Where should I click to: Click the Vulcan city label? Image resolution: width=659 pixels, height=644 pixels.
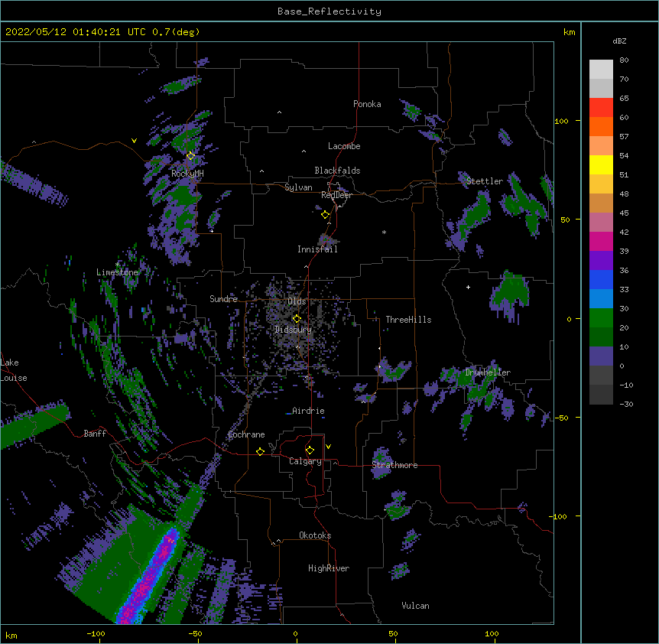(x=415, y=606)
